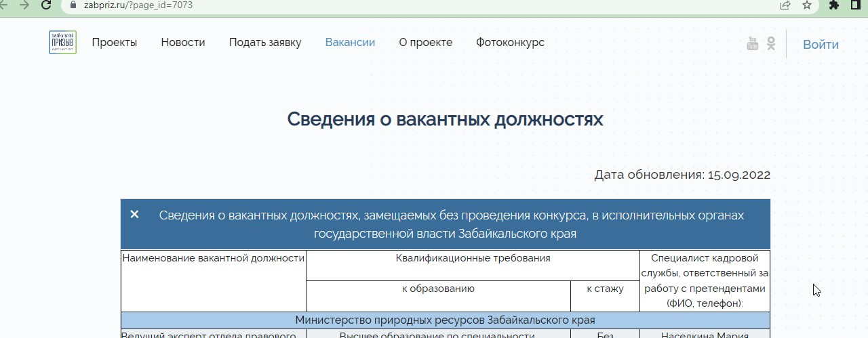This screenshot has height=338, width=868.
Task: Open the extensions puzzle icon
Action: [834, 5]
